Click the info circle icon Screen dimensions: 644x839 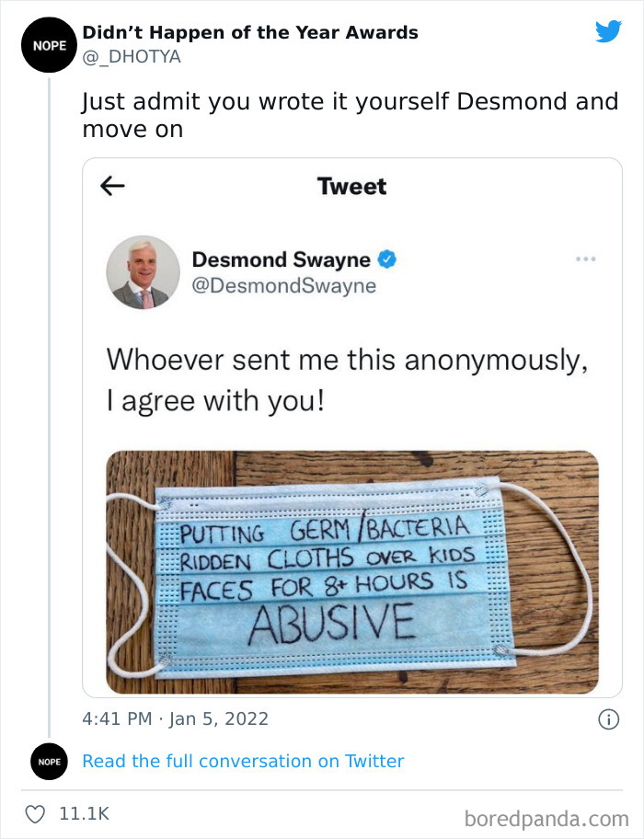608,718
